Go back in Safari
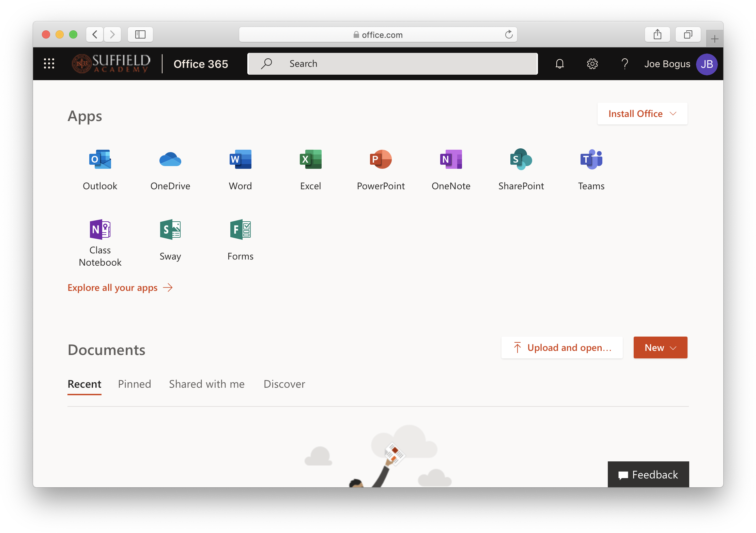This screenshot has height=533, width=756. (95, 34)
